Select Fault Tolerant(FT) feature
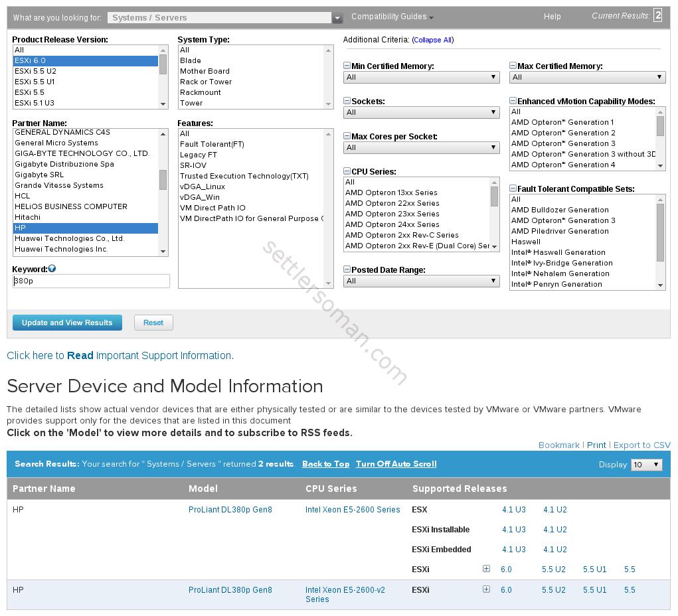This screenshot has height=616, width=678. pyautogui.click(x=251, y=145)
